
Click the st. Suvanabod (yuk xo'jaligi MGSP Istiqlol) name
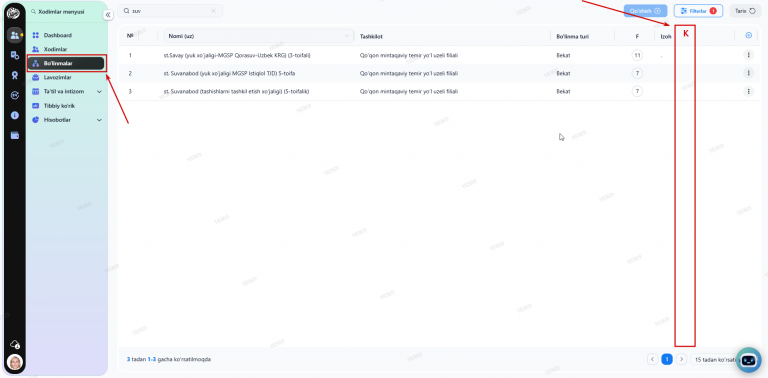click(x=229, y=73)
